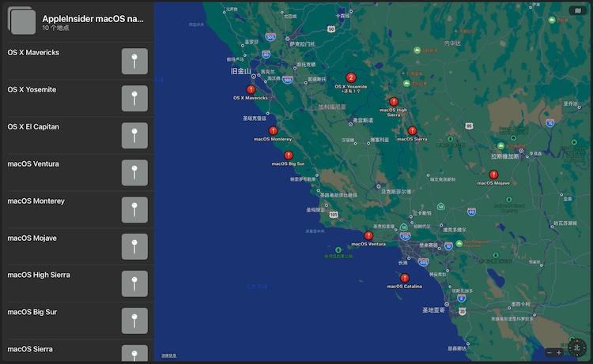This screenshot has width=593, height=364.
Task: Click the 圣地亚哥 city label on map
Action: point(433,310)
